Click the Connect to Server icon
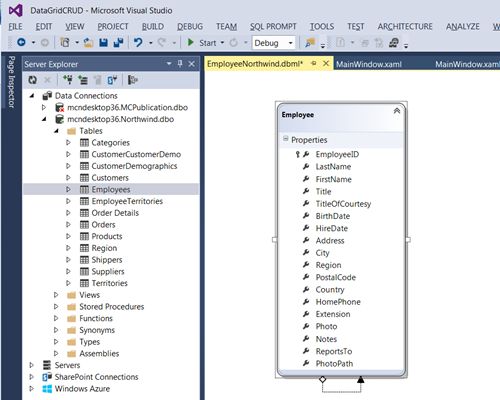Screen dimensions: 500x400 tap(83, 80)
